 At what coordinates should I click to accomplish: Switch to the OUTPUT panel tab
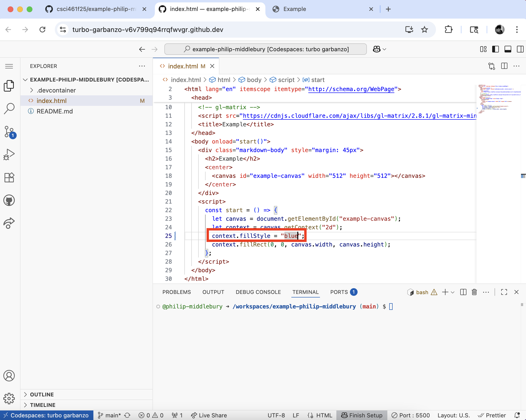tap(213, 292)
